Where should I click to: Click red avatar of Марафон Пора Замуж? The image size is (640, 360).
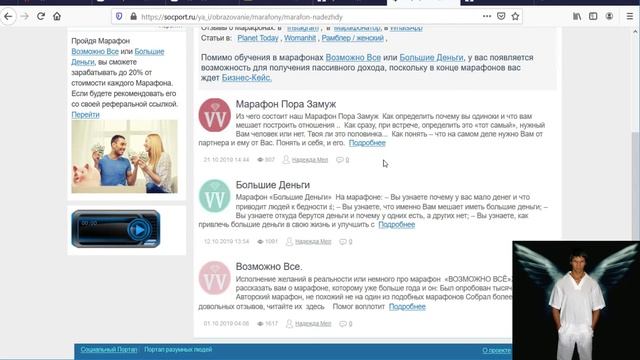[x=215, y=115]
